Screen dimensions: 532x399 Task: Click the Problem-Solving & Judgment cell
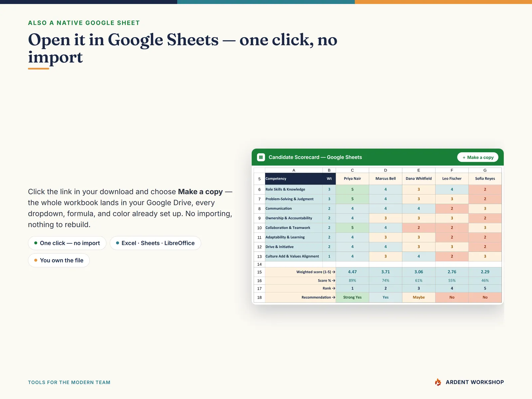294,199
